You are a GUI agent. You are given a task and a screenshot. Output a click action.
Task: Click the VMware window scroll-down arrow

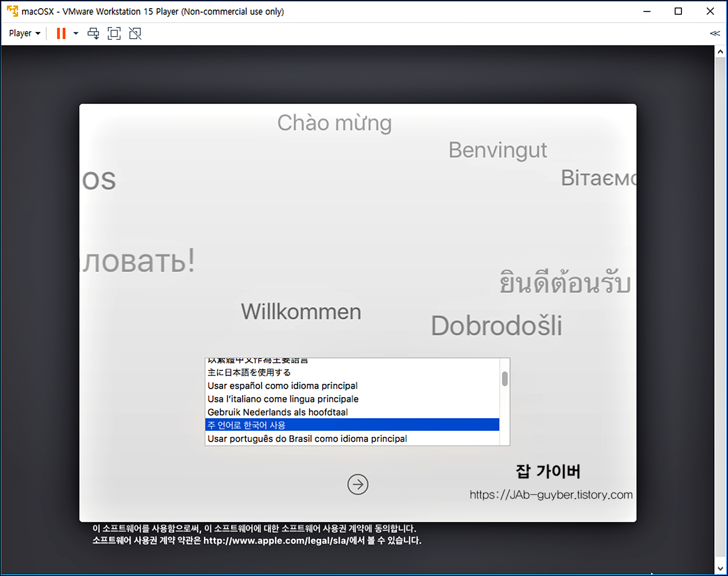pyautogui.click(x=720, y=568)
